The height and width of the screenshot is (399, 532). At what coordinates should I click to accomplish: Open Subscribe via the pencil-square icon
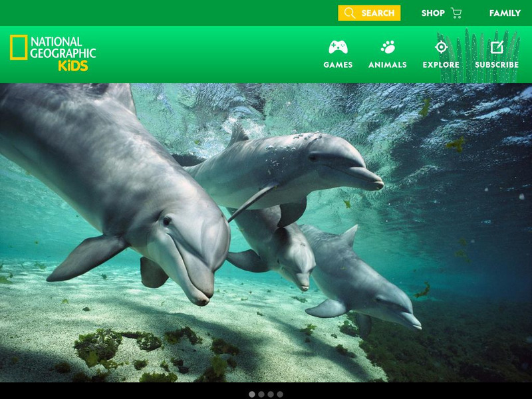497,47
